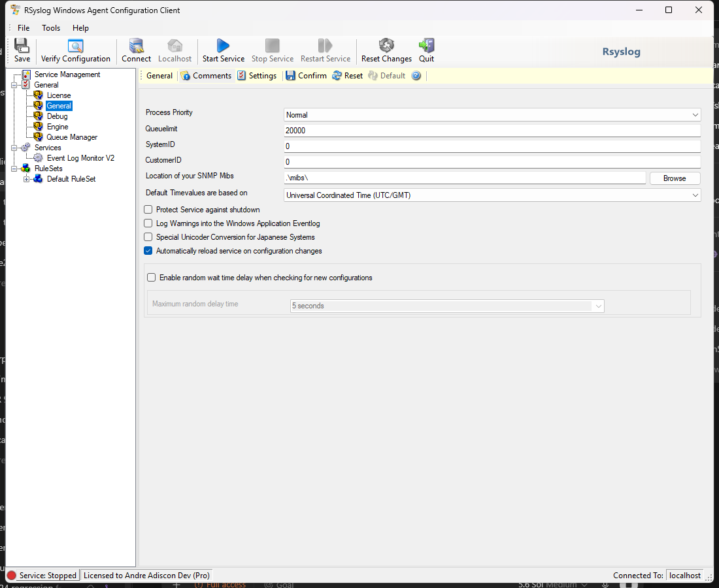Enable Protect Service against shutdown
This screenshot has height=588, width=719.
pos(148,210)
